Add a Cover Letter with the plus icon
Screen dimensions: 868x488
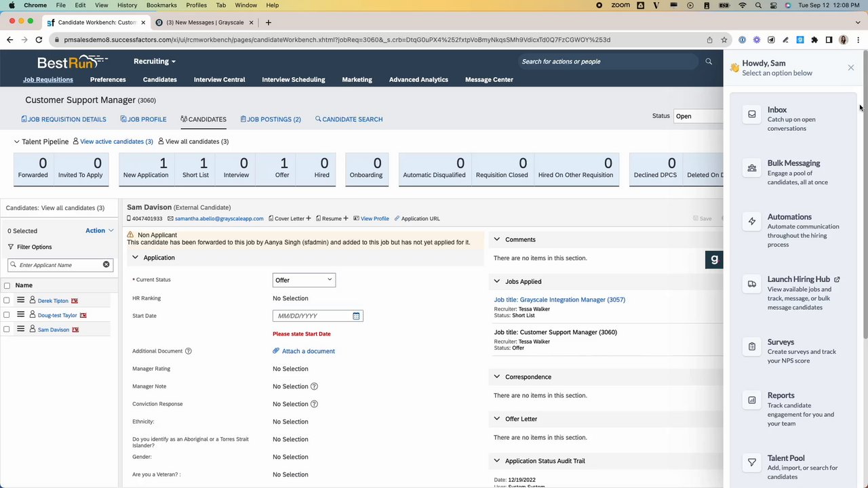309,218
